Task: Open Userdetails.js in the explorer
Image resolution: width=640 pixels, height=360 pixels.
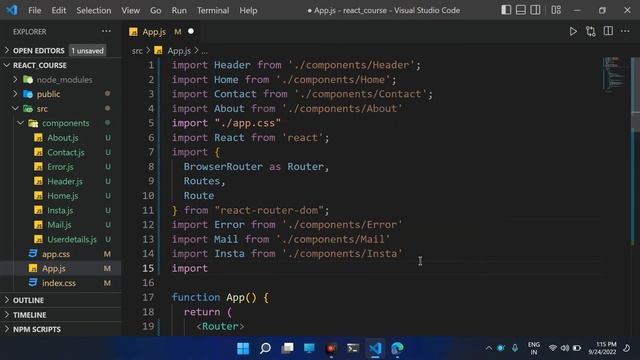Action: click(61, 239)
